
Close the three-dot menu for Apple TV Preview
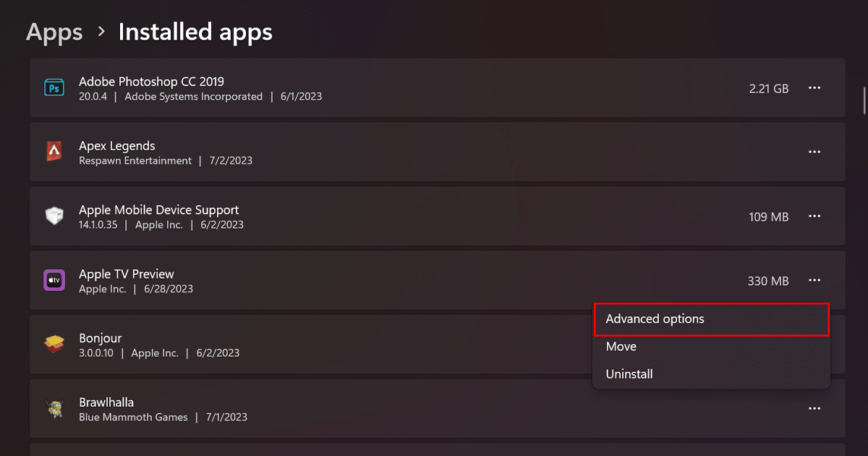[x=814, y=280]
